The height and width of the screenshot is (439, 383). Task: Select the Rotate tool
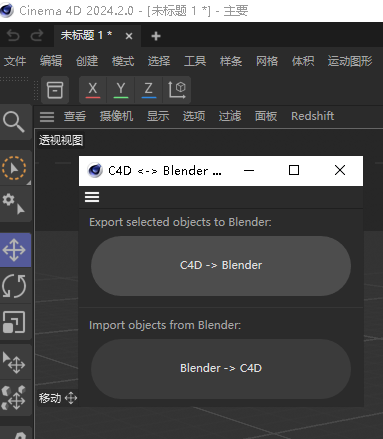14,286
